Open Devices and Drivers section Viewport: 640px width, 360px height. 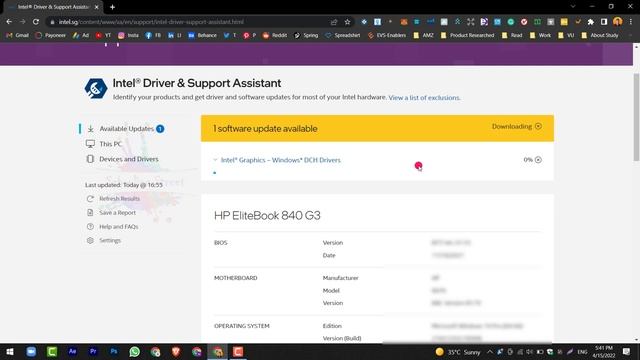[129, 159]
